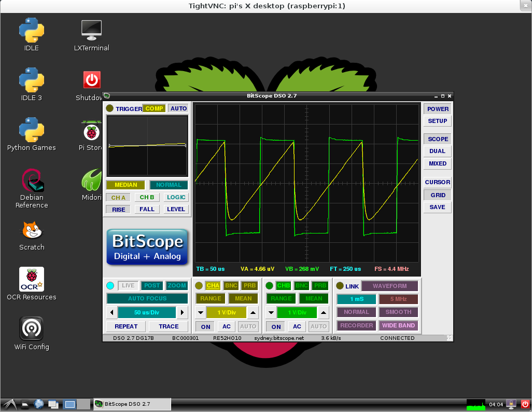Open channel B range down arrow
This screenshot has height=412, width=532.
271,313
